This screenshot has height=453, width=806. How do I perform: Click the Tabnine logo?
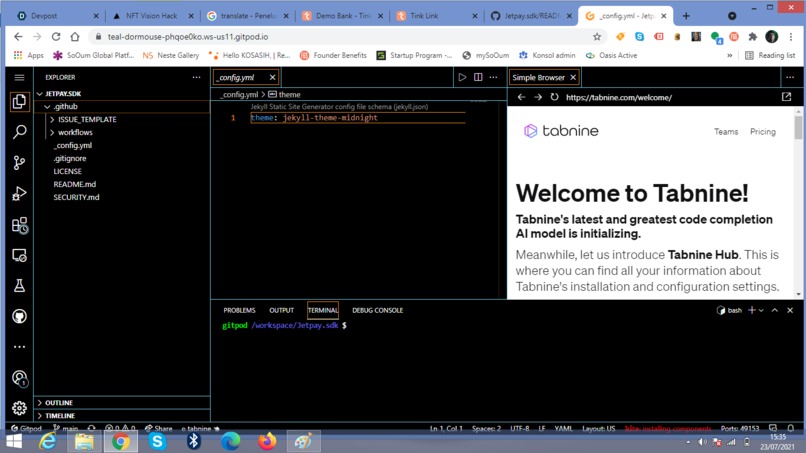point(561,131)
